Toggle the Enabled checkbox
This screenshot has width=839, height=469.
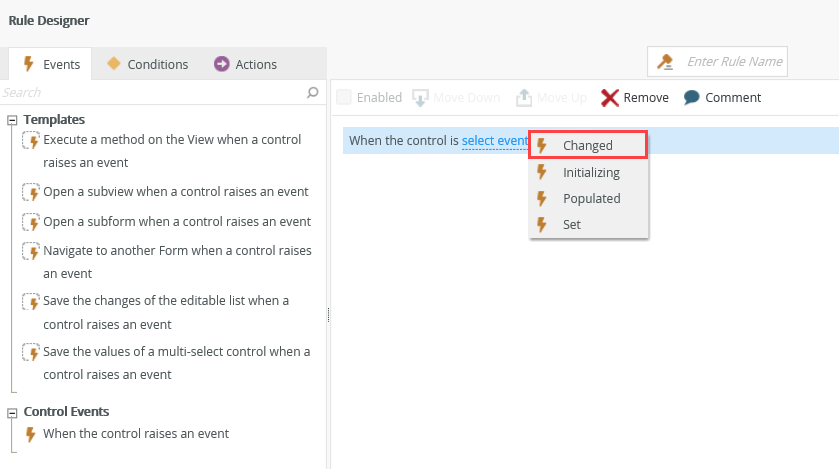coord(344,97)
